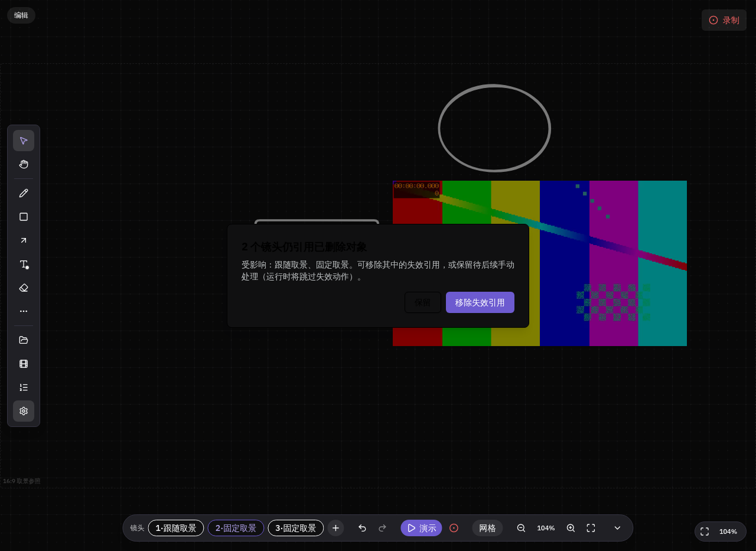756x551 pixels.
Task: Open the folder file icon
Action: [24, 340]
